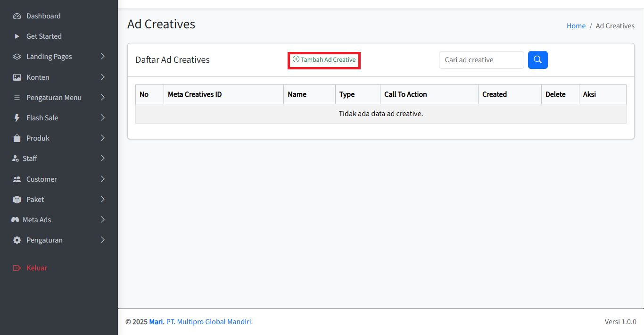Click the Dashboard gauge icon
Screen dimensions: 644x335
click(x=17, y=16)
